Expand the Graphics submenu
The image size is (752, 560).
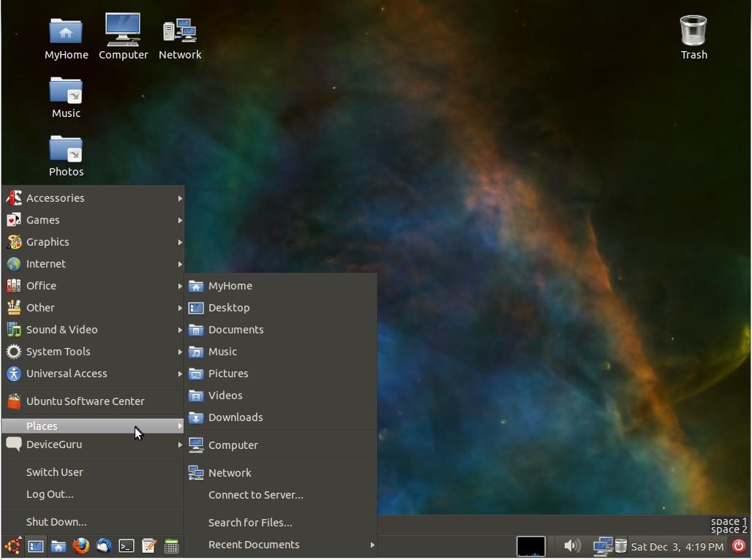[x=93, y=242]
